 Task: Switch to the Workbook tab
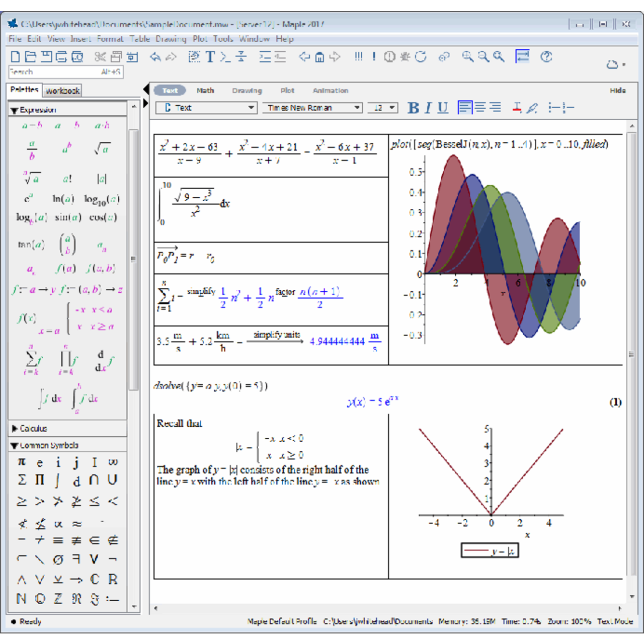click(62, 91)
